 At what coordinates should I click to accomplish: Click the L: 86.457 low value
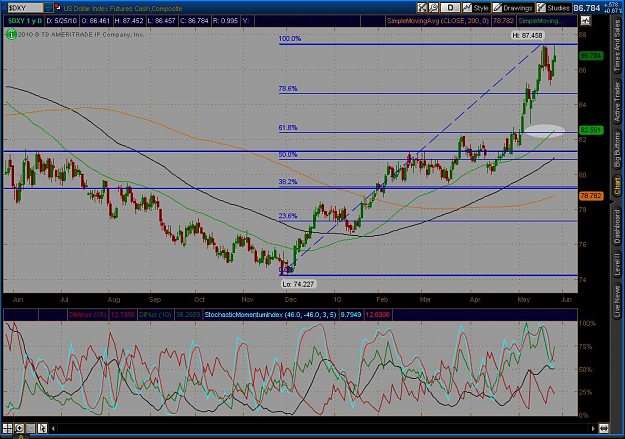point(161,21)
